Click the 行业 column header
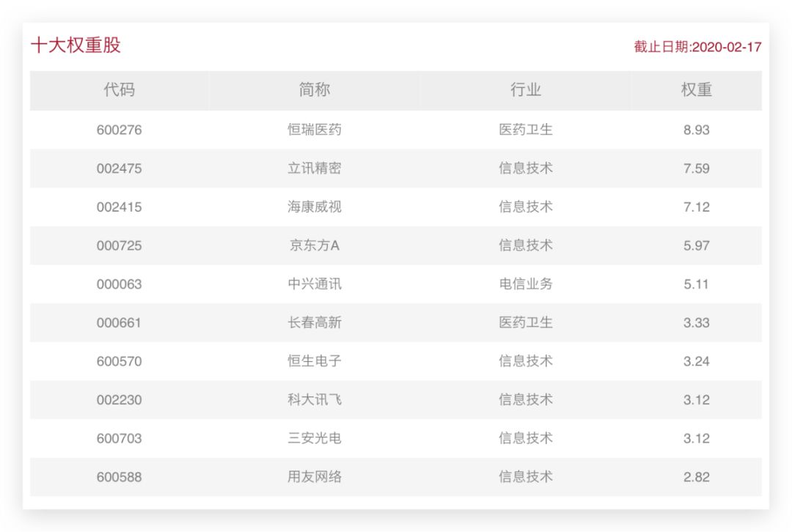 point(525,90)
